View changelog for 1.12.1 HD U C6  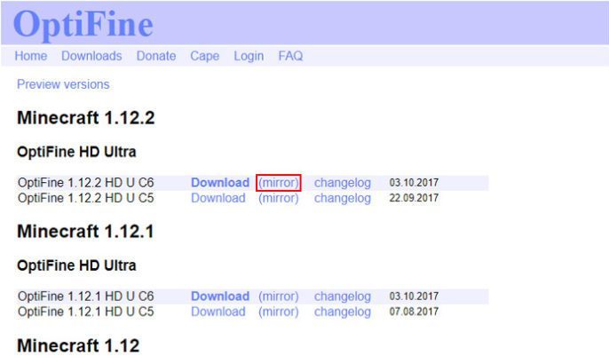pyautogui.click(x=342, y=297)
